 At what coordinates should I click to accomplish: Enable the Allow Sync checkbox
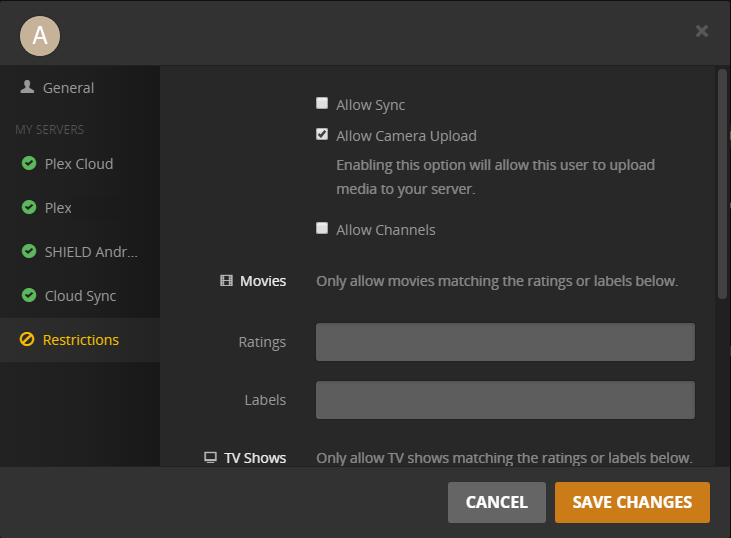pyautogui.click(x=322, y=103)
